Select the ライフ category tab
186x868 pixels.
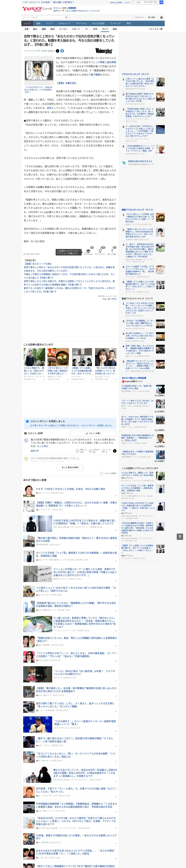[x=105, y=29]
